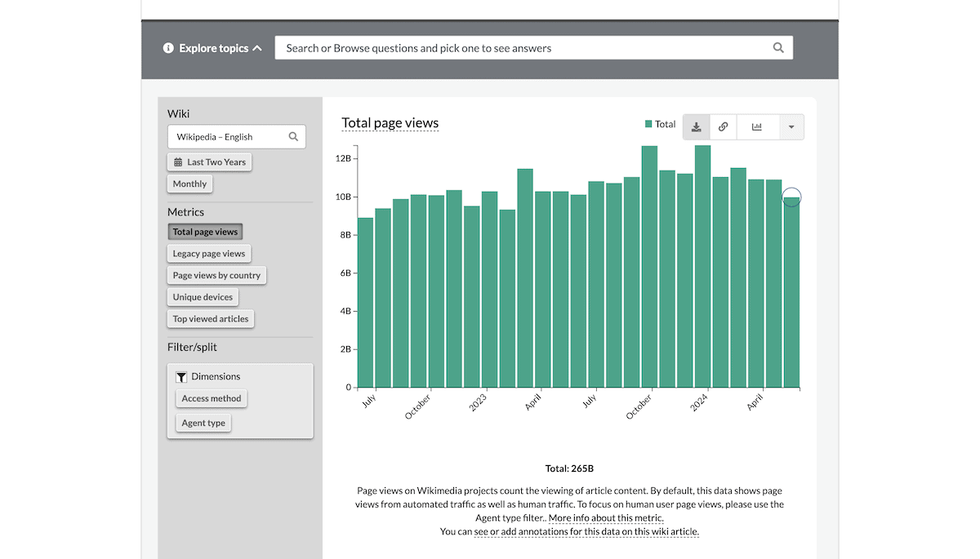Viewport: 980px width, 559px height.
Task: Open the Monthly time aggregation selector
Action: click(x=189, y=184)
